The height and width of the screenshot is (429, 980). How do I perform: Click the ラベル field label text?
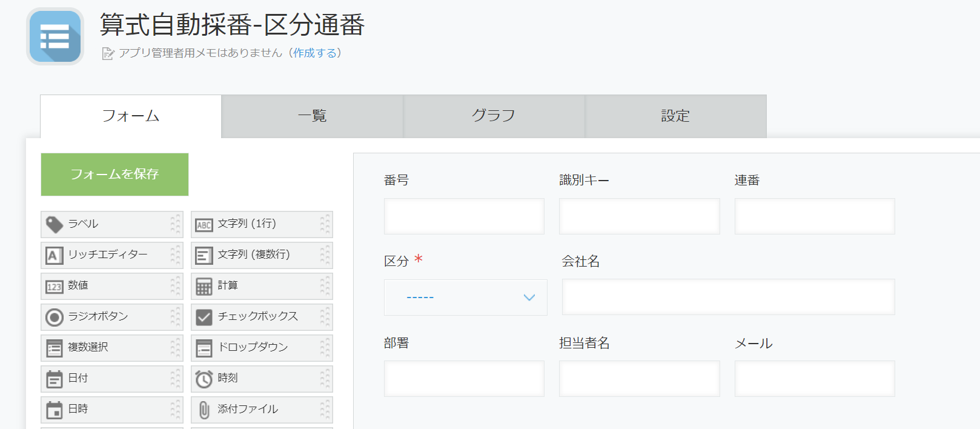[83, 224]
